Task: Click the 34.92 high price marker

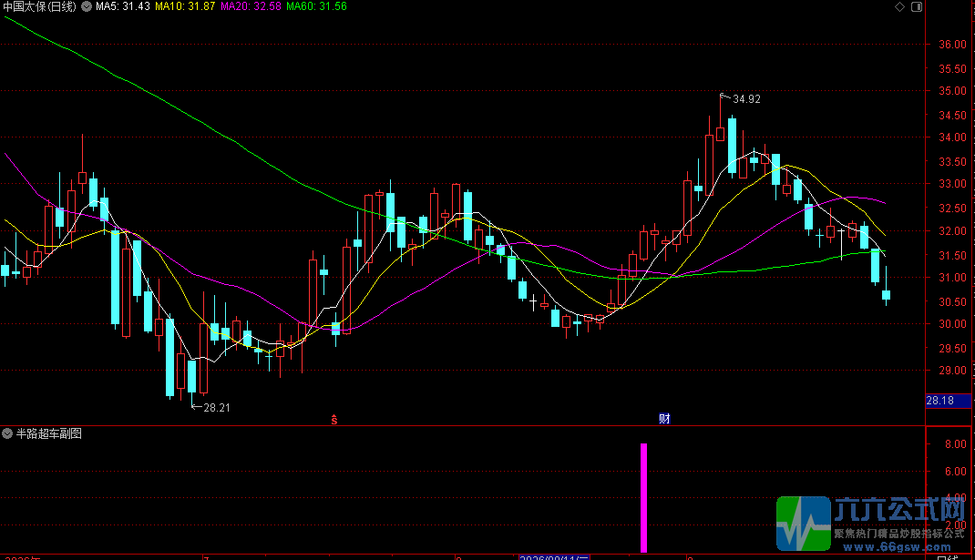Action: pyautogui.click(x=746, y=99)
